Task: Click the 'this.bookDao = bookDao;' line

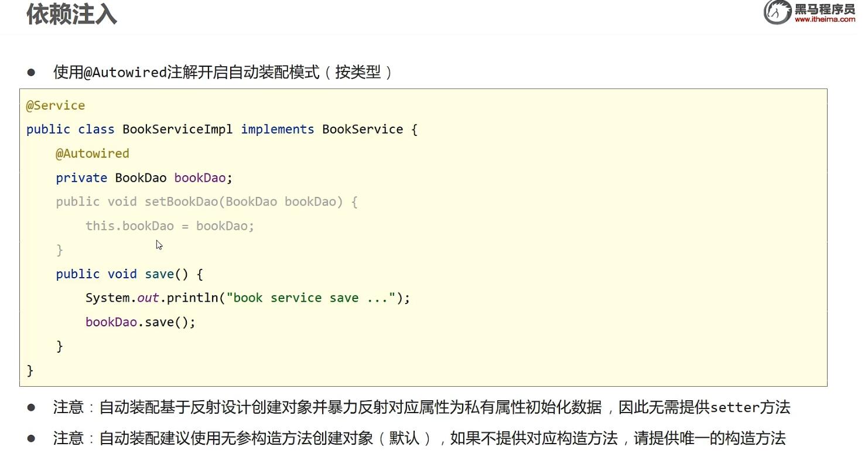Action: (x=170, y=226)
